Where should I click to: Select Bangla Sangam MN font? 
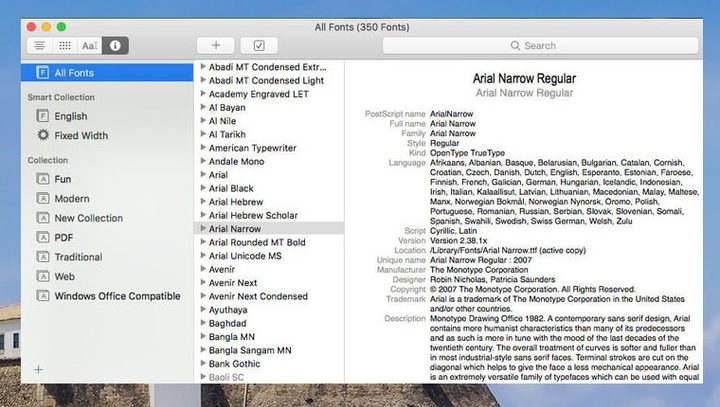250,350
